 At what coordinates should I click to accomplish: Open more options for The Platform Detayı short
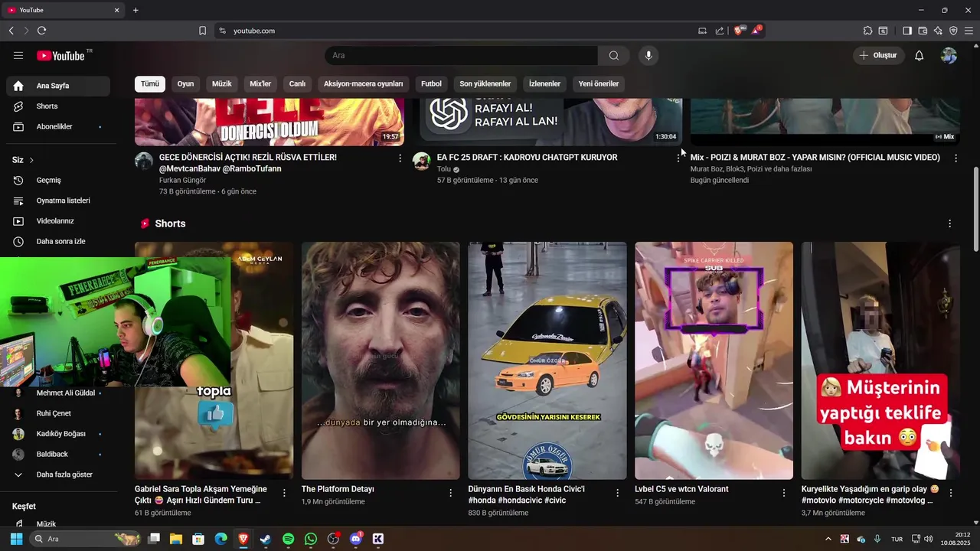(451, 494)
